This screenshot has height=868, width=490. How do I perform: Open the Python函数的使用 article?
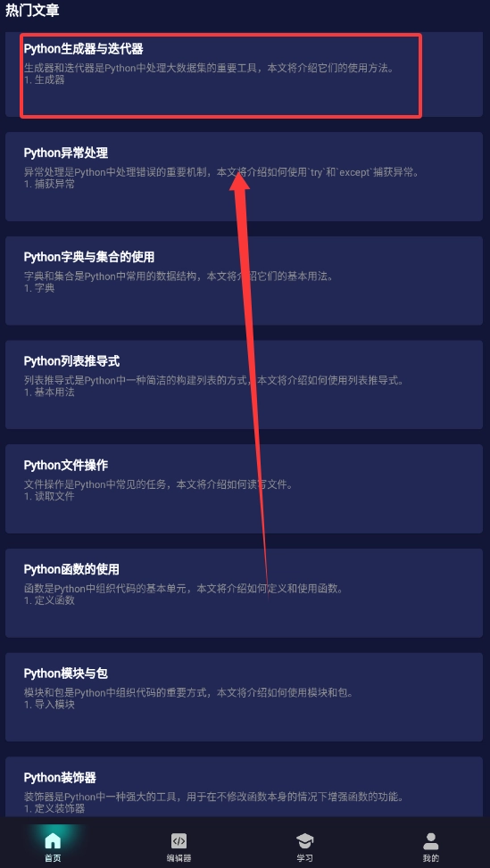244,593
